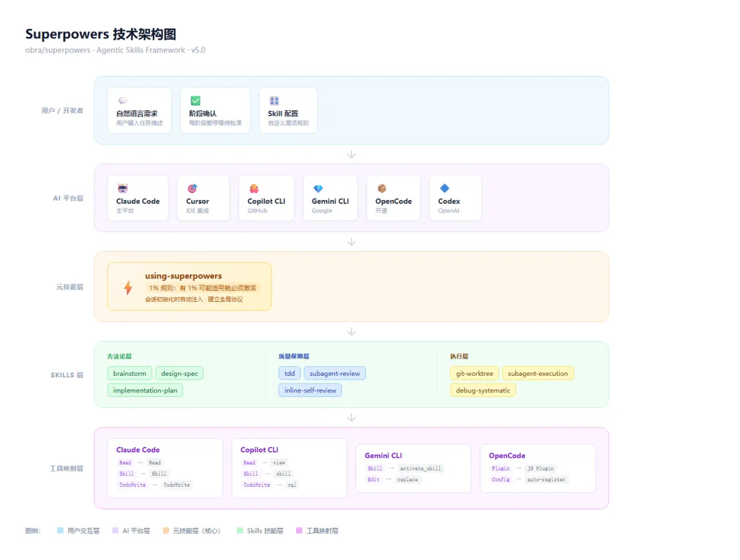The width and height of the screenshot is (740, 560).
Task: Click the grid icon above Skill 配置
Action: tap(274, 101)
